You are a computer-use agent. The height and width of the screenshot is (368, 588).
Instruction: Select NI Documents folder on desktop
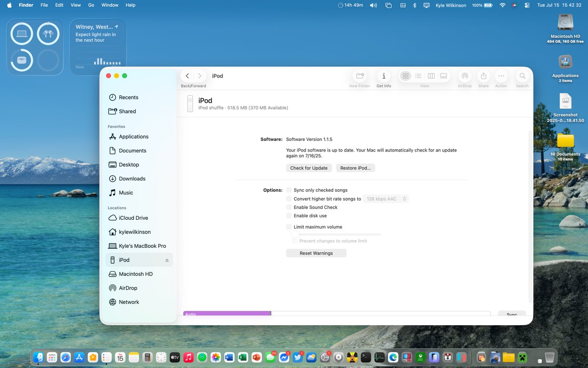click(x=565, y=146)
